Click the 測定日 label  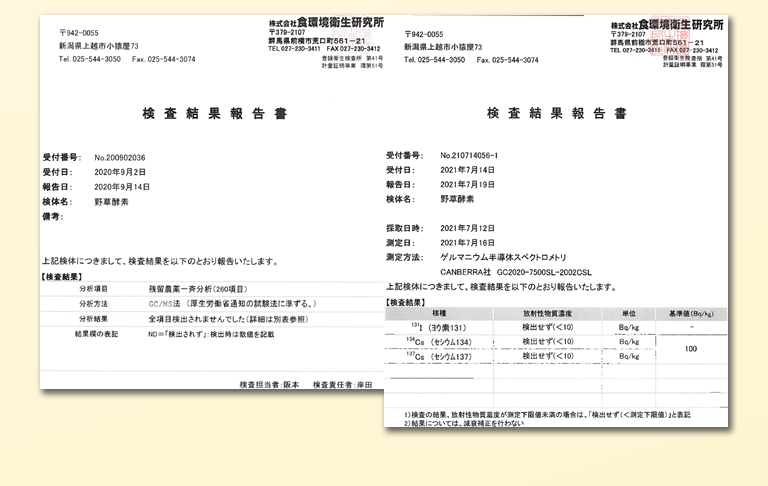[400, 243]
